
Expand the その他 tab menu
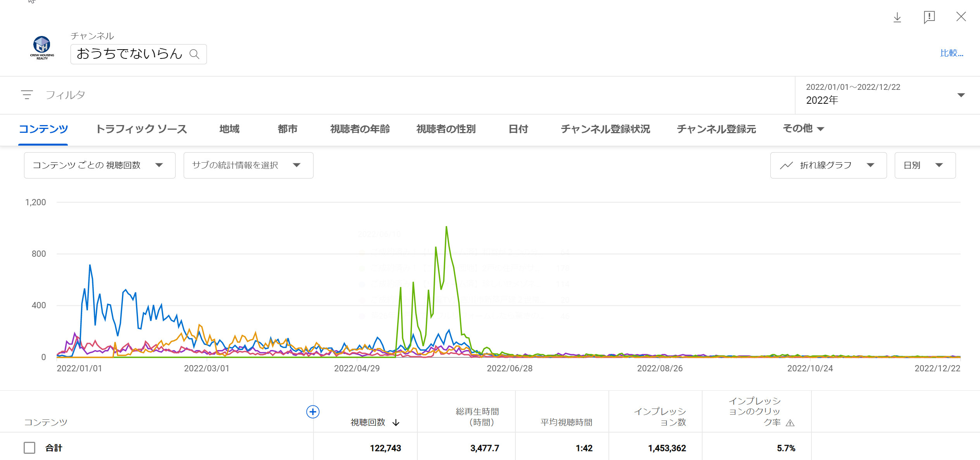coord(803,129)
